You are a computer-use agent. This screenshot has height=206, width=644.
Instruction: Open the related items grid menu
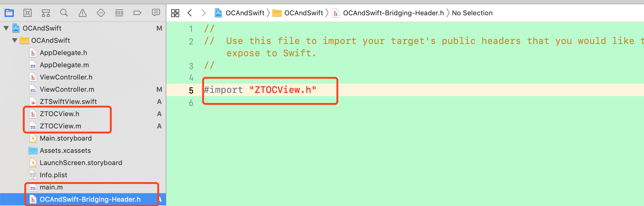[x=175, y=13]
